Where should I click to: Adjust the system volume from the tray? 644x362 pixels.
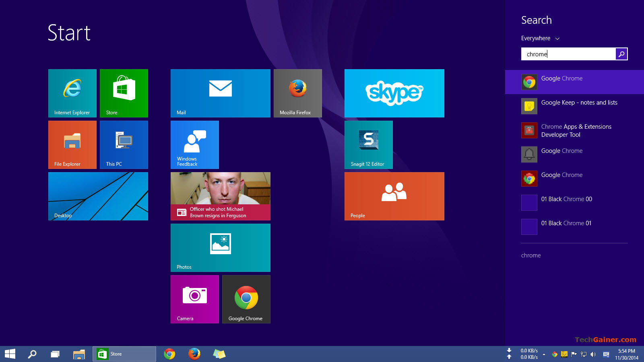click(592, 354)
